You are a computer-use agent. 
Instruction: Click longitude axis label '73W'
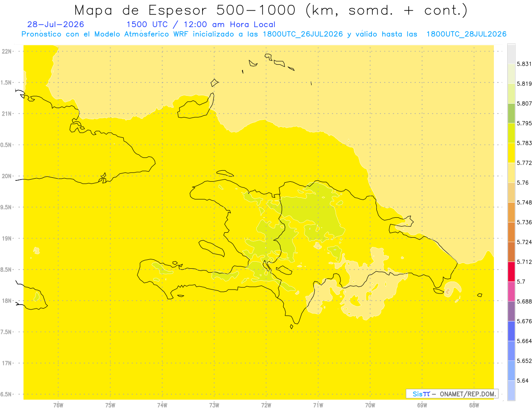tap(214, 405)
